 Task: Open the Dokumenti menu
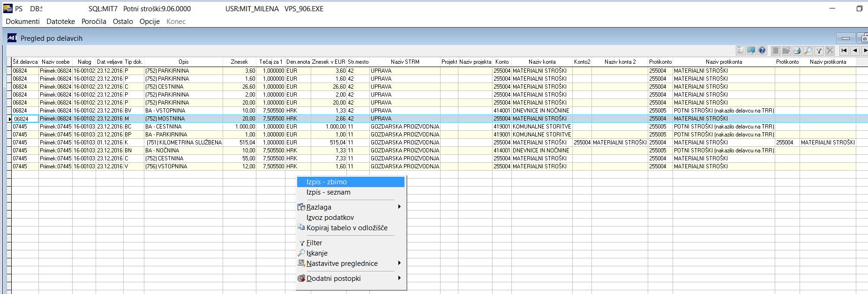click(x=22, y=22)
